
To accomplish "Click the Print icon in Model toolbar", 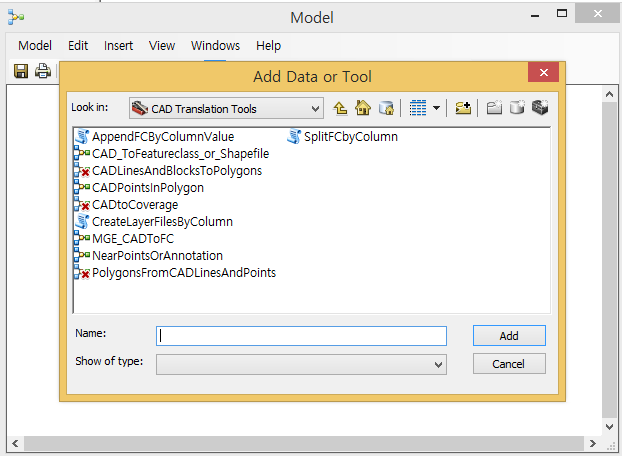I will pyautogui.click(x=43, y=71).
